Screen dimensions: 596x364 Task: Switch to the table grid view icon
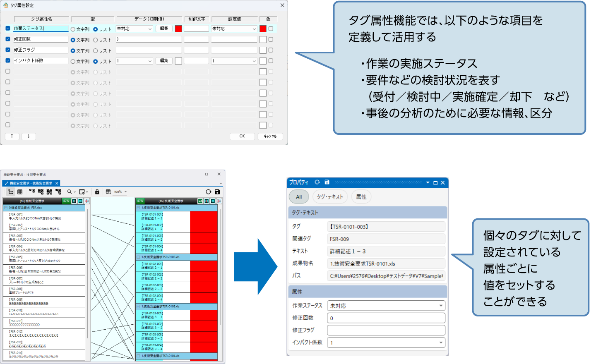[20, 192]
